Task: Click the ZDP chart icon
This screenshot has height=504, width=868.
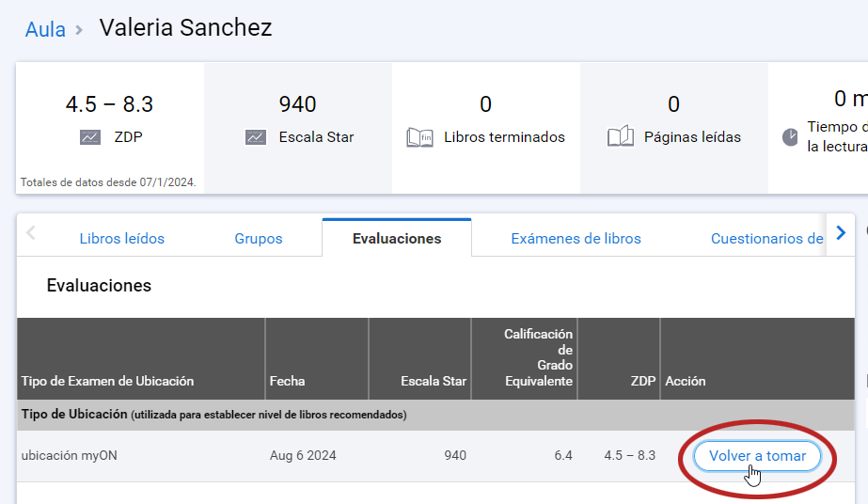Action: click(x=90, y=137)
